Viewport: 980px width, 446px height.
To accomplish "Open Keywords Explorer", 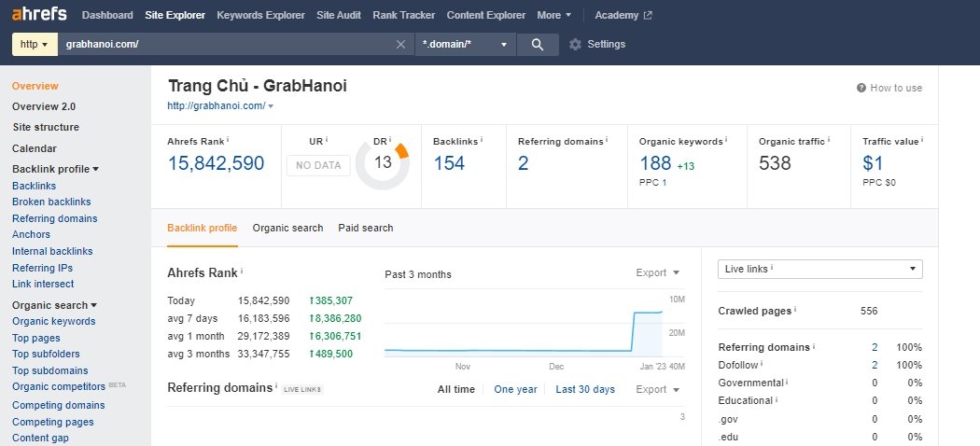I will [x=260, y=15].
